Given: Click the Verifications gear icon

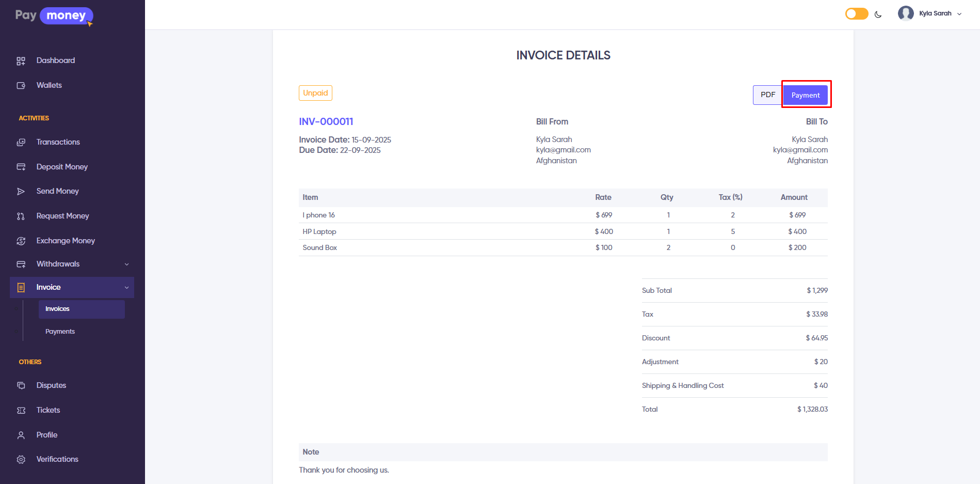Looking at the screenshot, I should (x=21, y=460).
